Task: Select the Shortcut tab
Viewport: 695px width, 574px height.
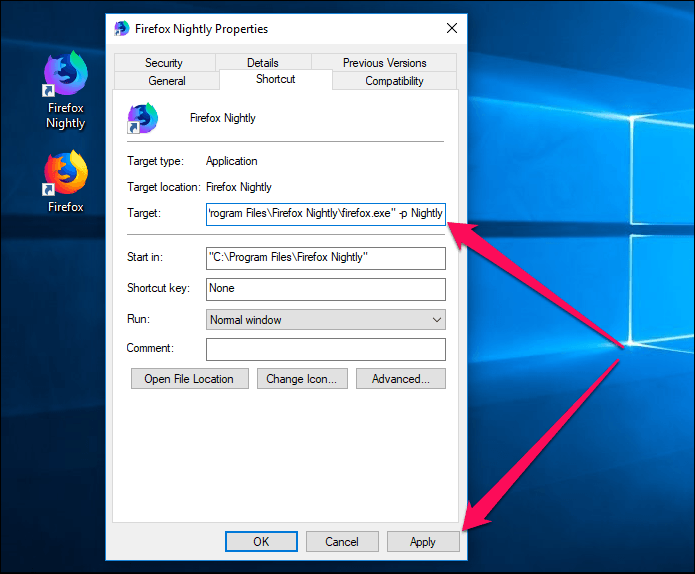Action: point(275,79)
